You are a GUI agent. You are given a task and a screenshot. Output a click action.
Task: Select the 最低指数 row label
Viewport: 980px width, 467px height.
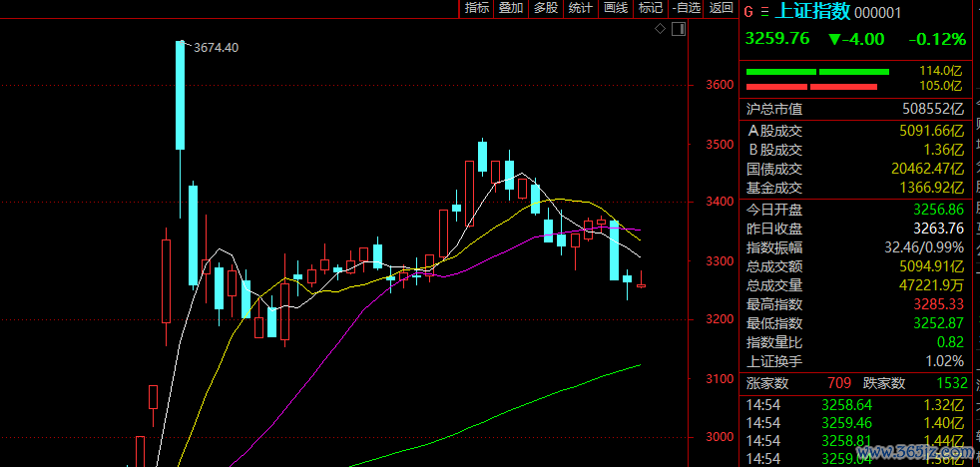point(774,324)
